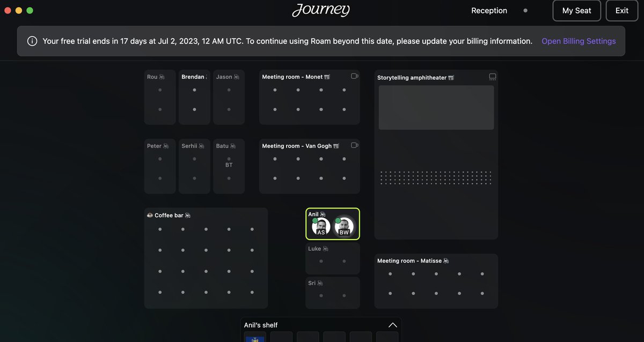Screen dimensions: 644x342
Task: Toggle the status dot next to Reception
Action: coord(525,10)
